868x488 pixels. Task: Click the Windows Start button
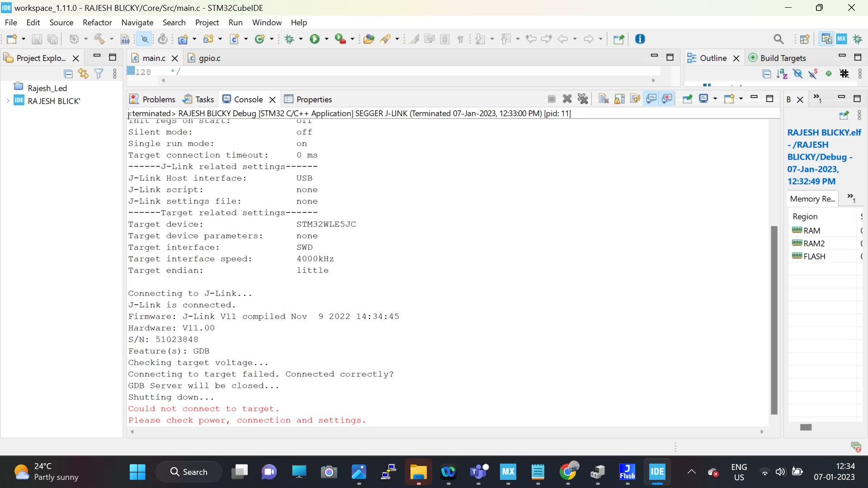pos(137,472)
